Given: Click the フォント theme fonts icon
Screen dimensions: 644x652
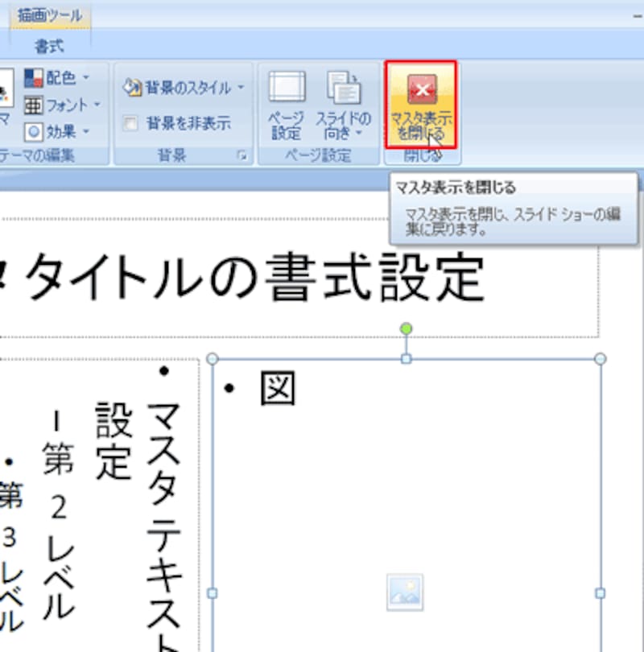Looking at the screenshot, I should 34,105.
